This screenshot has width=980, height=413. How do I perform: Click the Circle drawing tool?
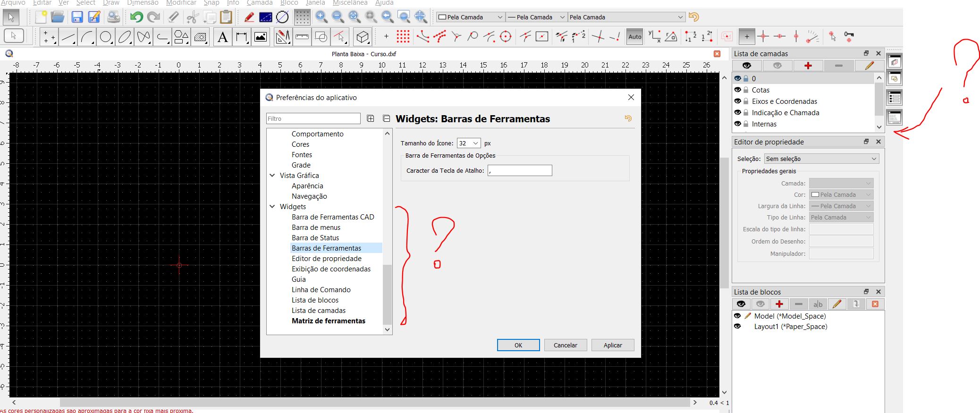tap(106, 37)
